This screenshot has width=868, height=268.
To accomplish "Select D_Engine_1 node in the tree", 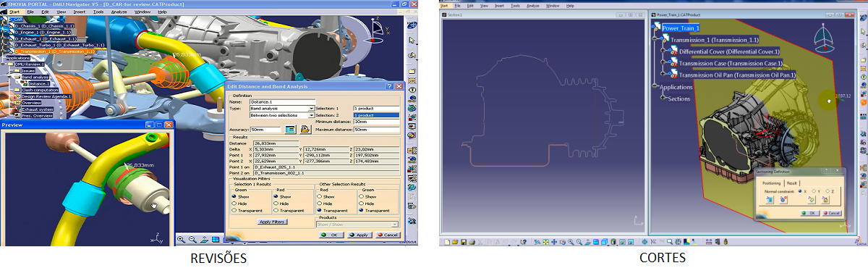I will click(x=43, y=32).
